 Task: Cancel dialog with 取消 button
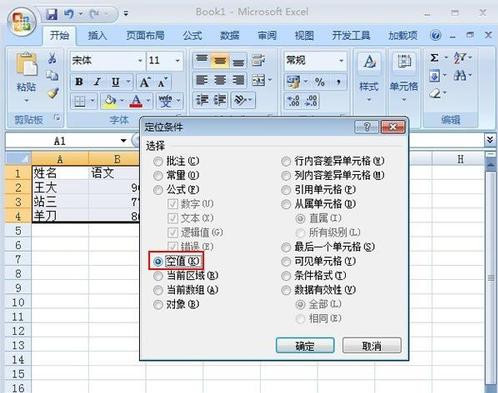[372, 345]
